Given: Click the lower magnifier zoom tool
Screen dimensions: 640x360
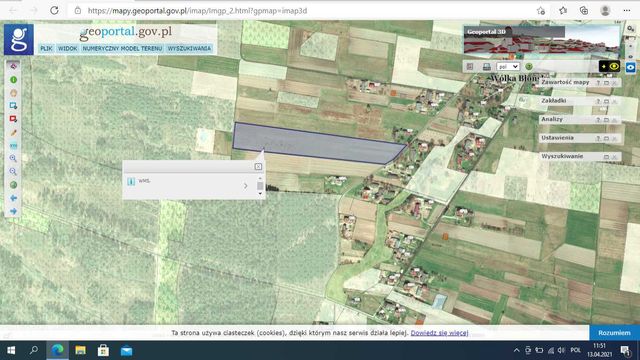Looking at the screenshot, I should click(13, 171).
